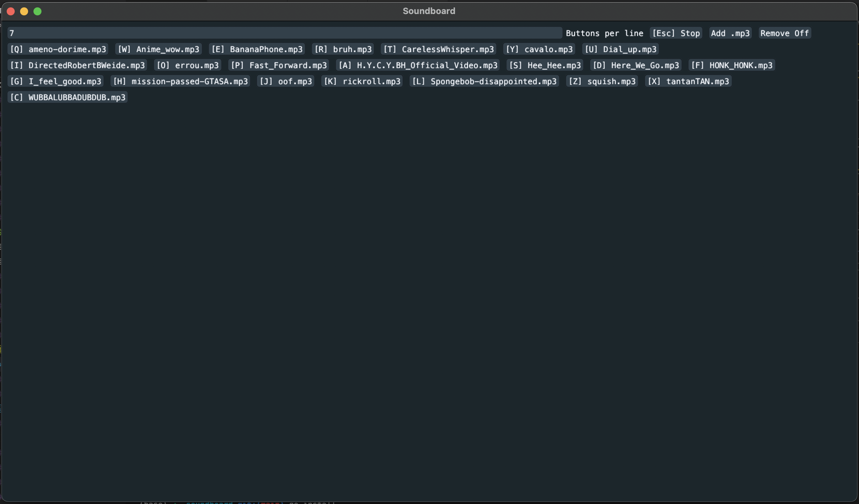This screenshot has width=859, height=504.
Task: Trigger the BananaPhone.mp3 sound
Action: point(257,49)
